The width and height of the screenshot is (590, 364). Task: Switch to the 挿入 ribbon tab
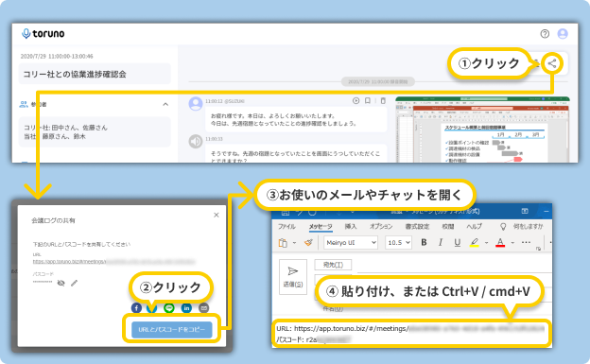coord(350,227)
